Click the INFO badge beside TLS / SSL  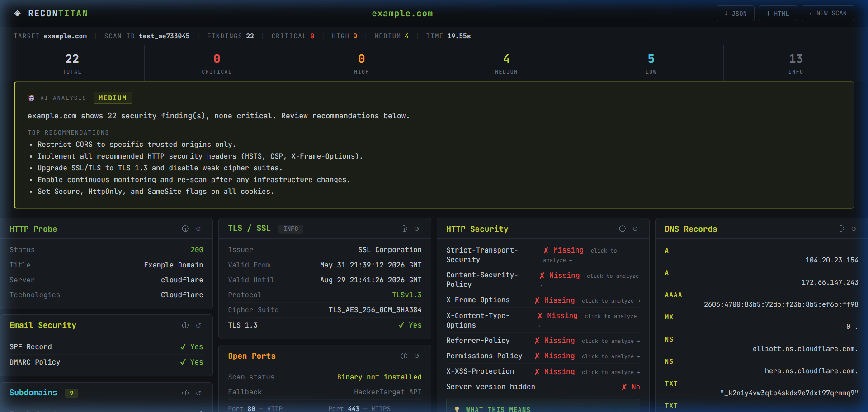(x=291, y=229)
